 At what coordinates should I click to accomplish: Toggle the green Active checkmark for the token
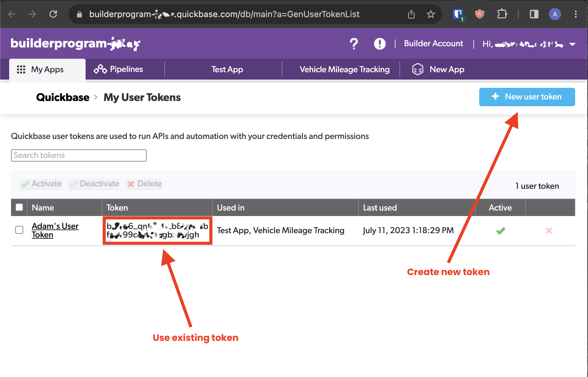coord(500,231)
